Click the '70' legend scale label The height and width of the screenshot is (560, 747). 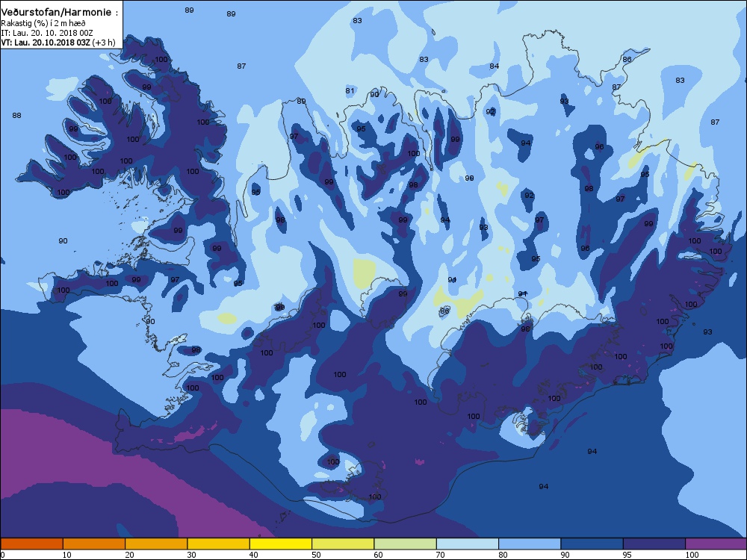click(x=440, y=555)
